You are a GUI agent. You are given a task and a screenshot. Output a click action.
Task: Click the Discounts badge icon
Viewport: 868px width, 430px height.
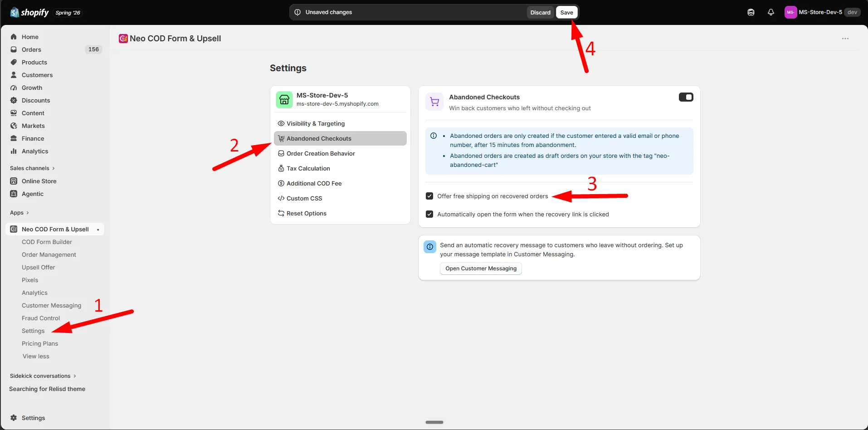(x=14, y=100)
